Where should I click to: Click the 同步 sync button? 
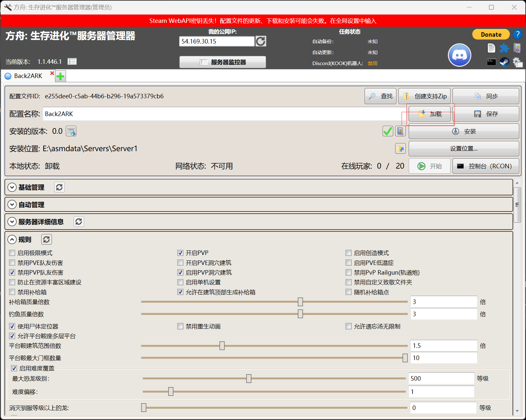click(486, 96)
